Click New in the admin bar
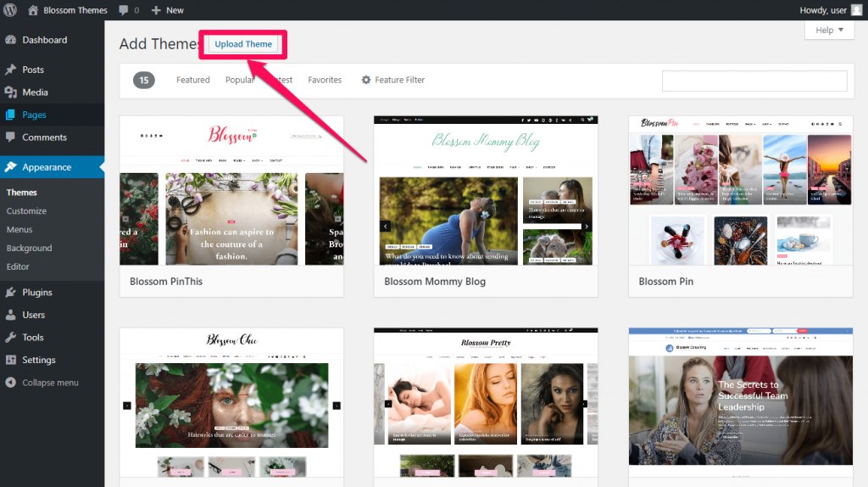This screenshot has height=487, width=868. [175, 10]
